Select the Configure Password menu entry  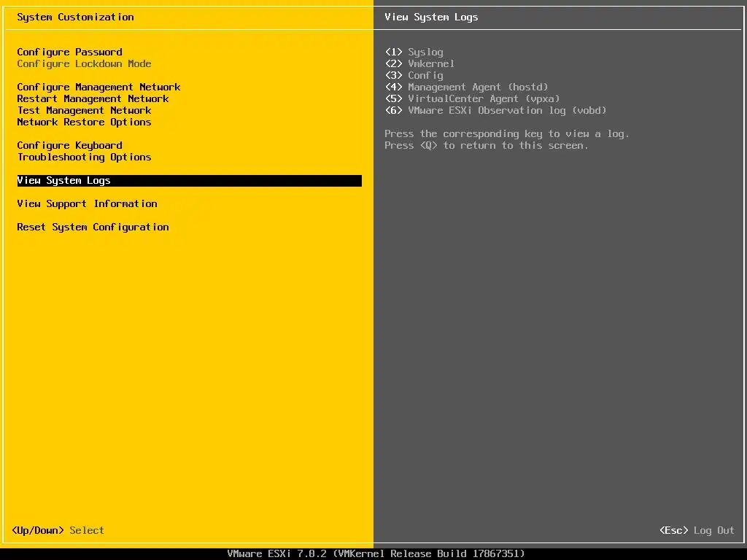[x=69, y=52]
